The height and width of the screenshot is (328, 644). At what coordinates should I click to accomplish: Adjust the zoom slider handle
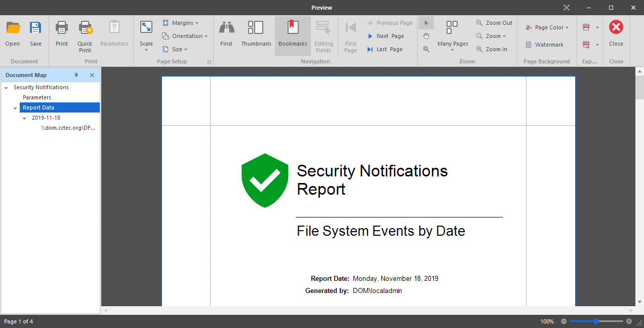(x=596, y=321)
